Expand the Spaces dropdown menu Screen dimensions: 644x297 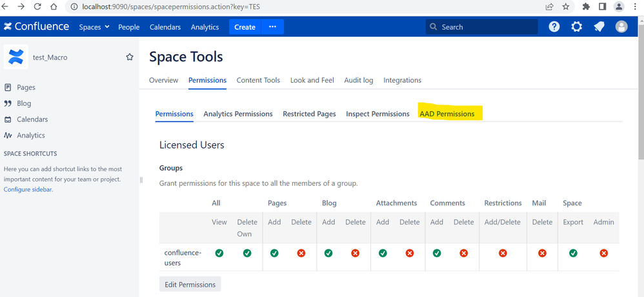point(94,27)
